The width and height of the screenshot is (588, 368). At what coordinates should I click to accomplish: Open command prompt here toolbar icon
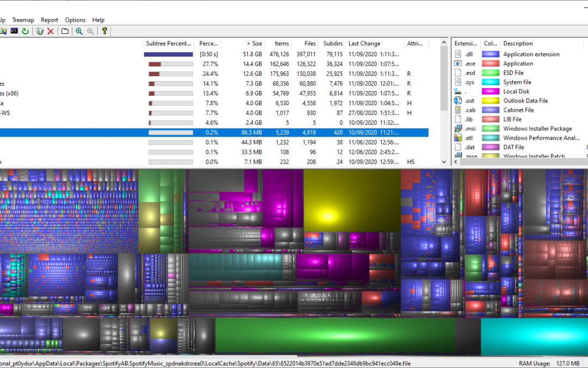(x=15, y=31)
